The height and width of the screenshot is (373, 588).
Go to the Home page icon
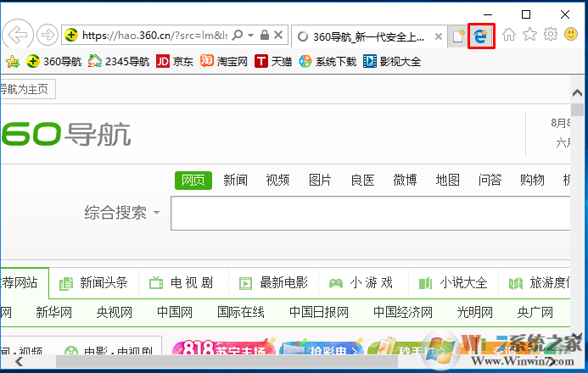[x=509, y=35]
